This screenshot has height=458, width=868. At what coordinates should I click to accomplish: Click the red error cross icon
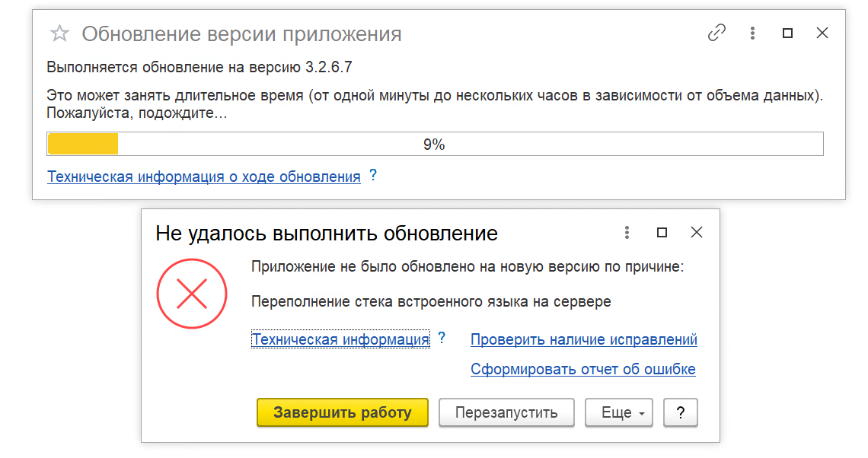coord(192,293)
